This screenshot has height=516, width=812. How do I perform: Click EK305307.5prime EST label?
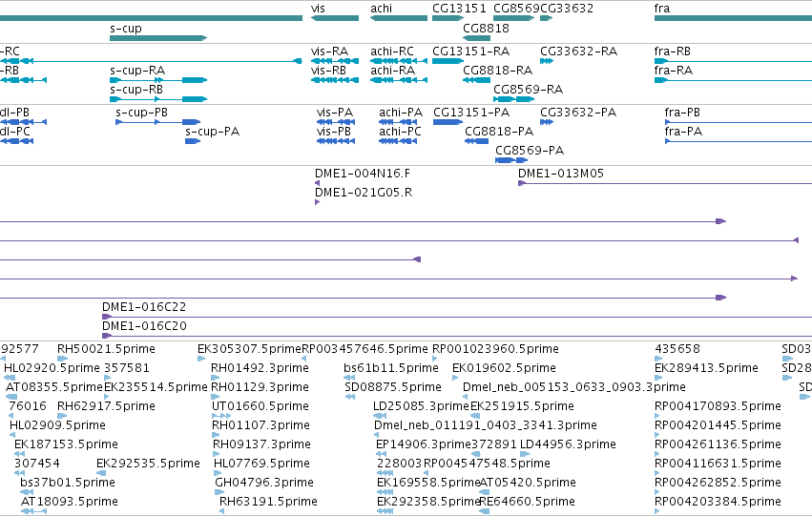tap(249, 349)
